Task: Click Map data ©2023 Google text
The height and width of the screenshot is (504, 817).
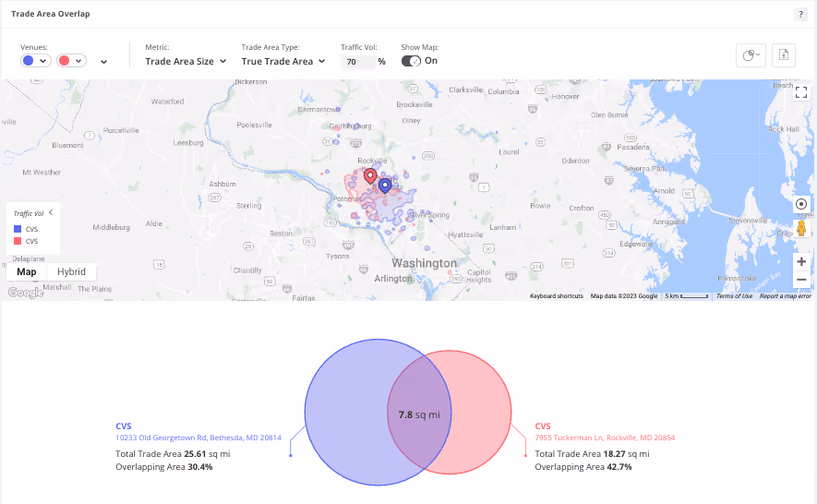Action: pyautogui.click(x=624, y=296)
